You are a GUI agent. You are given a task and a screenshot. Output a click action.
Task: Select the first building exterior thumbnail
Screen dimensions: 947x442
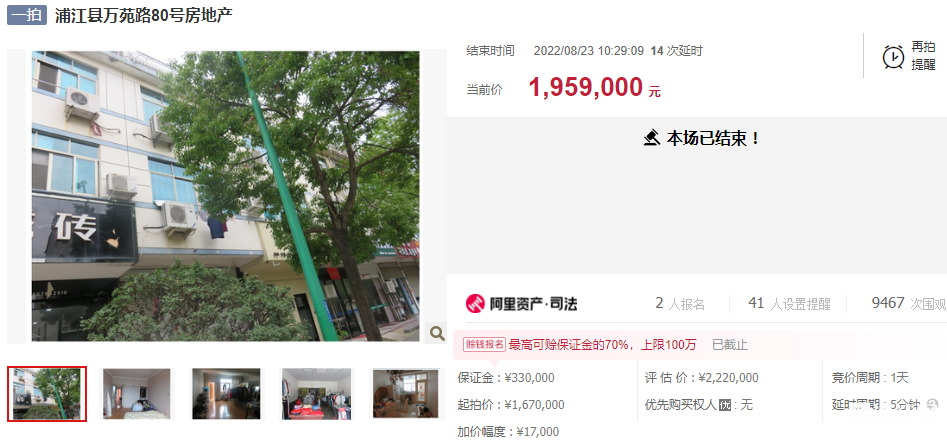47,394
